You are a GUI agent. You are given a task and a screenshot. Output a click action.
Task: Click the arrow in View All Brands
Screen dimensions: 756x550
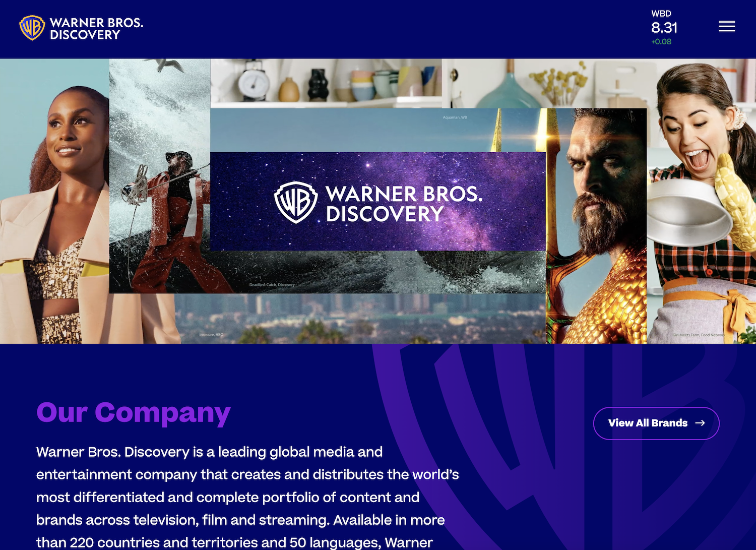tap(700, 423)
